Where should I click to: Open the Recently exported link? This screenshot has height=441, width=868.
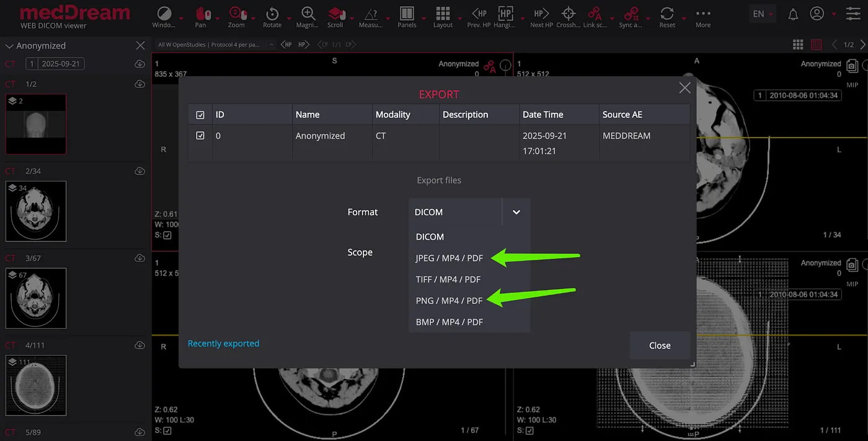pos(223,343)
